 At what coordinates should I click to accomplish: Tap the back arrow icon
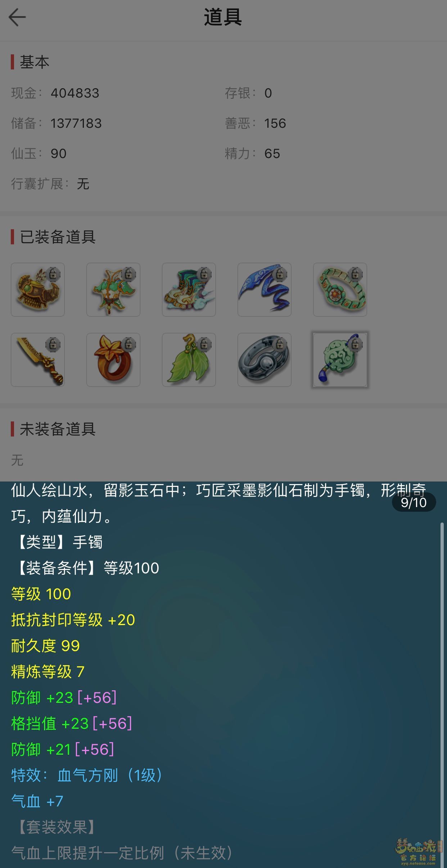click(x=17, y=17)
